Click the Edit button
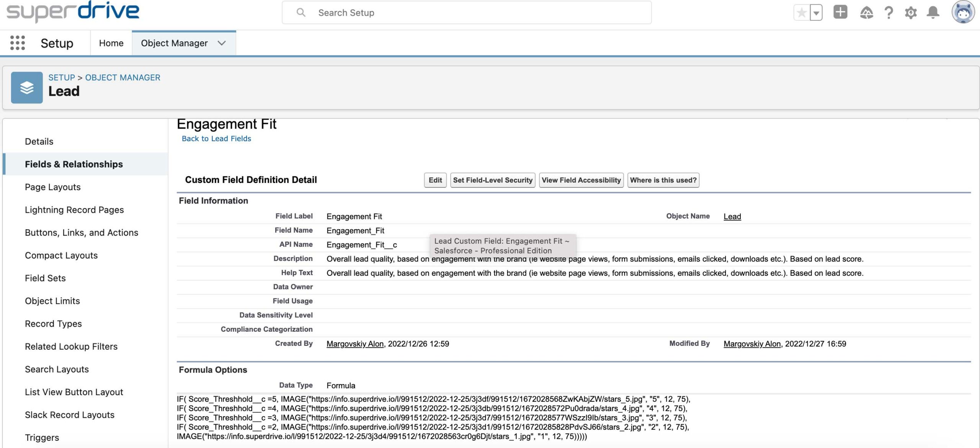Screen dimensions: 980x448 435,180
